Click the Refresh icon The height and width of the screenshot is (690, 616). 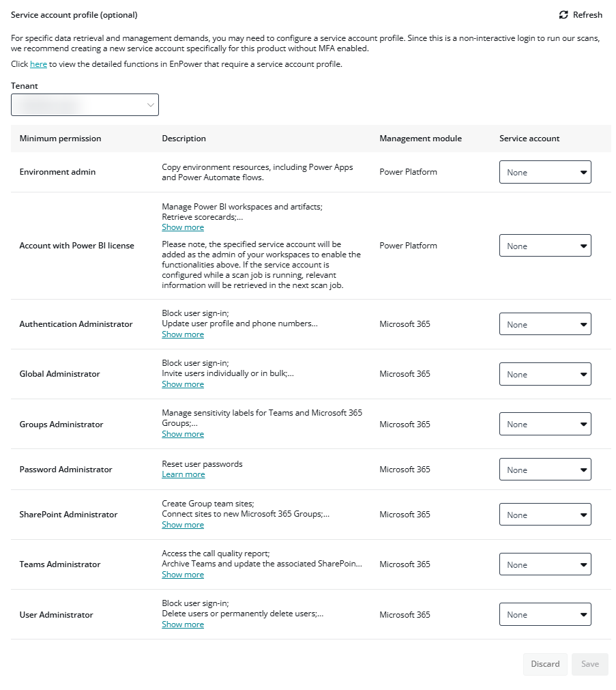(x=563, y=14)
